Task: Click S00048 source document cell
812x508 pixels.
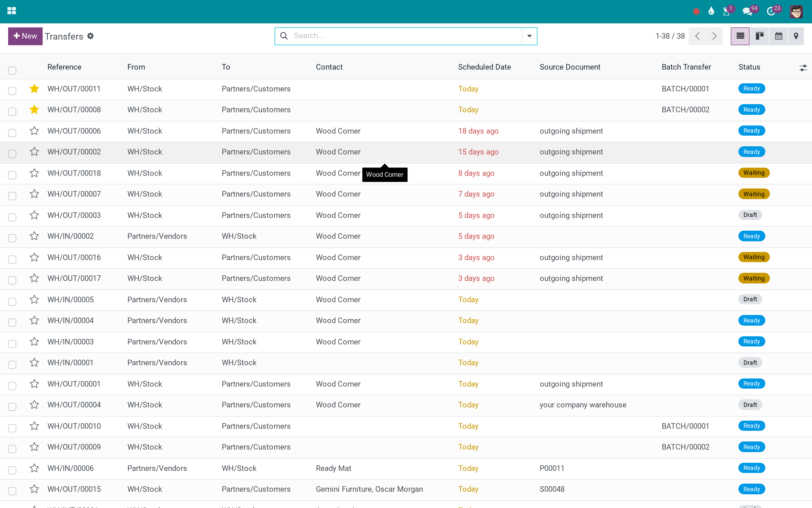Action: tap(552, 489)
